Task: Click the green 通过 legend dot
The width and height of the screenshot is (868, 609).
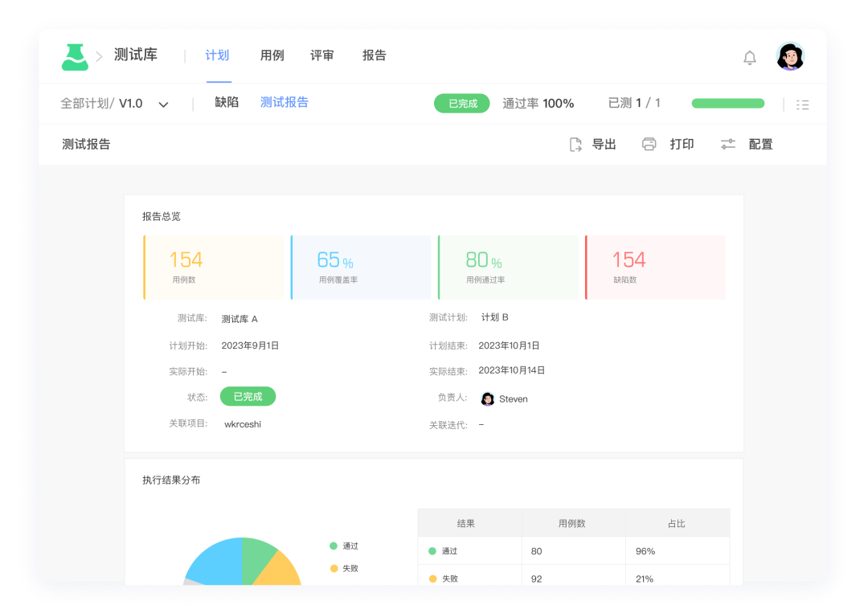Action: tap(334, 546)
